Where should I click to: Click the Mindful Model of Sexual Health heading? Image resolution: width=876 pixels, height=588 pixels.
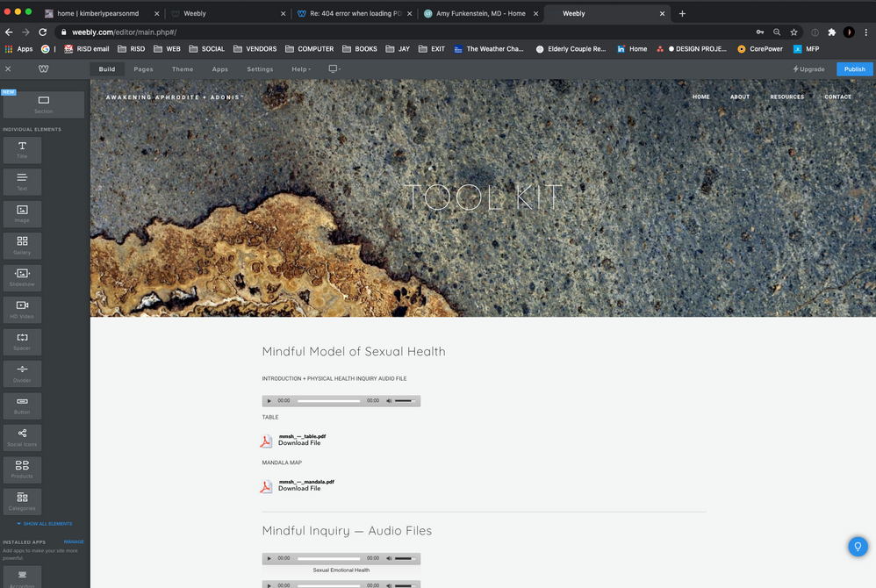tap(354, 352)
